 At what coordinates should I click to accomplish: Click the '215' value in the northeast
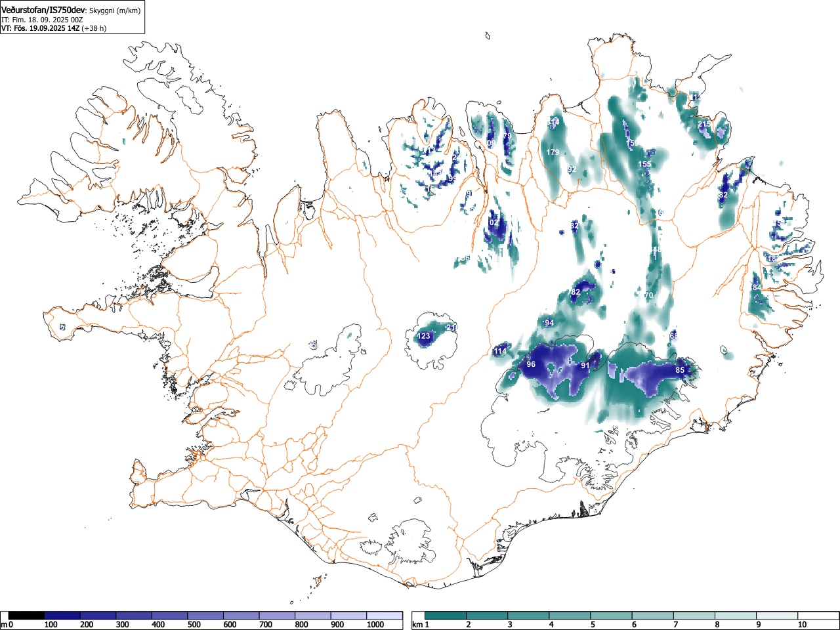(x=704, y=124)
